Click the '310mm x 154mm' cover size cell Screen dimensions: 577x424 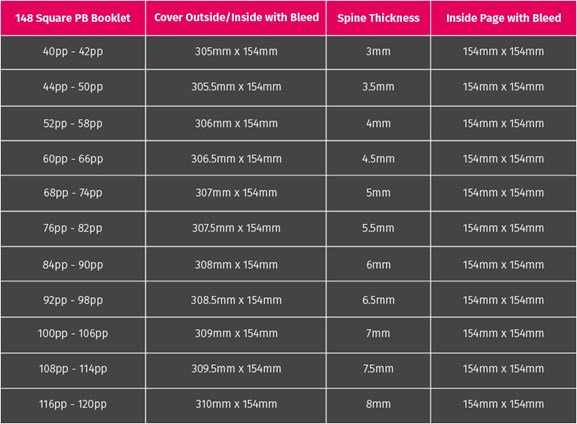click(x=236, y=404)
